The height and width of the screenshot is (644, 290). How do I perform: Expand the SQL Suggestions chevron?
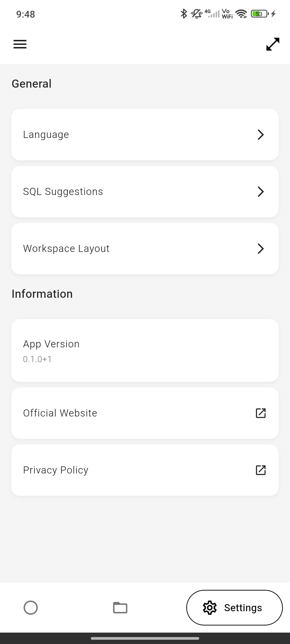[261, 191]
